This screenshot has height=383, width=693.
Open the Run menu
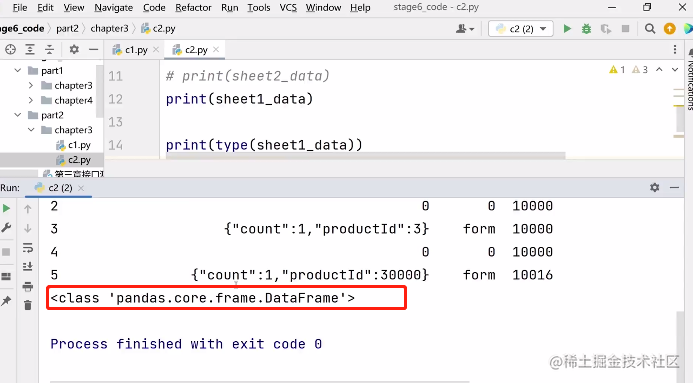click(x=229, y=8)
